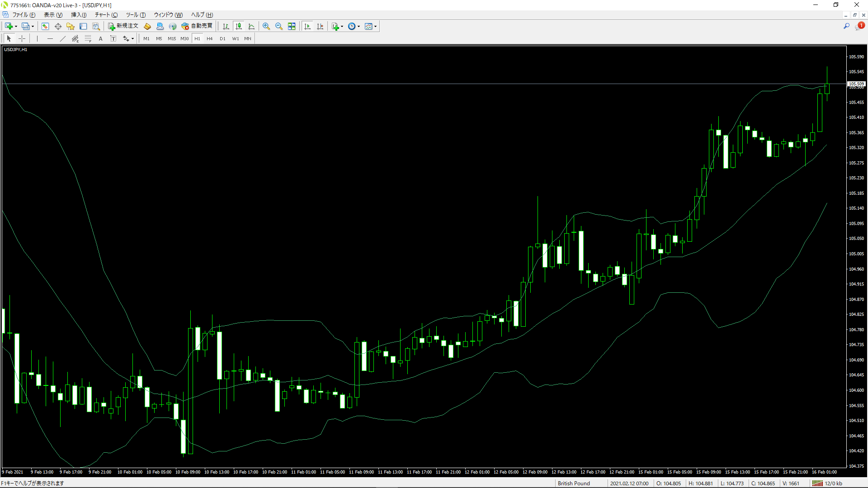Switch to MN timeframe
This screenshot has width=868, height=488.
tap(248, 38)
